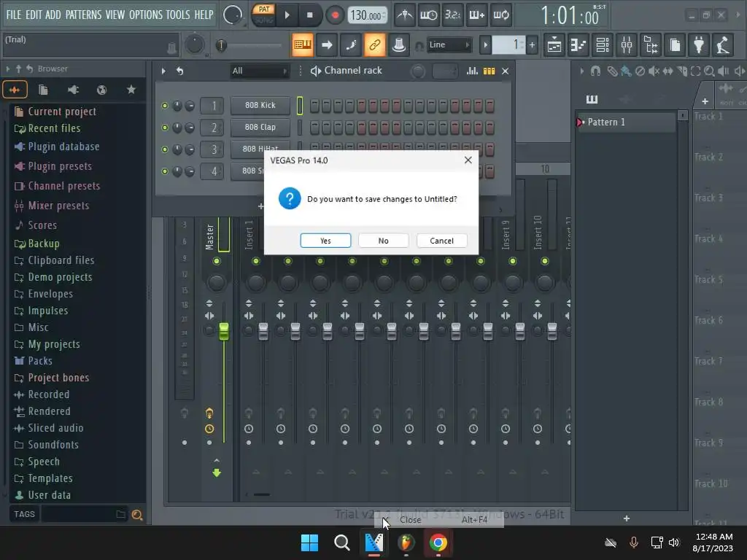The image size is (747, 560).
Task: Open the EDIT menu
Action: click(34, 15)
